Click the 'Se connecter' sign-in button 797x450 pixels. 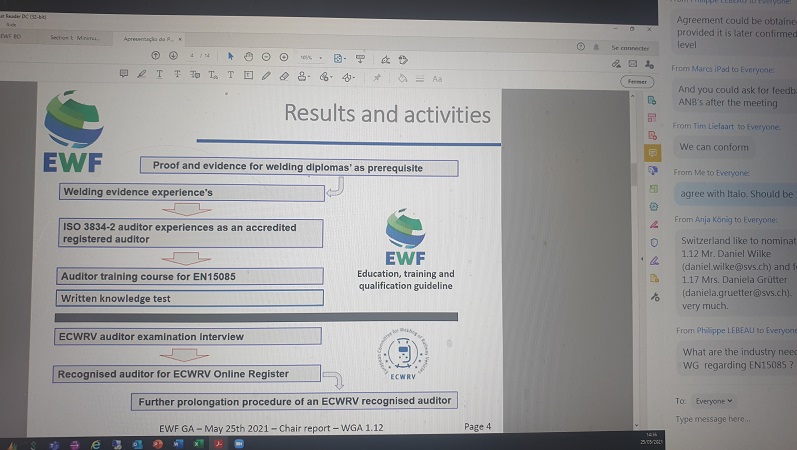[630, 48]
